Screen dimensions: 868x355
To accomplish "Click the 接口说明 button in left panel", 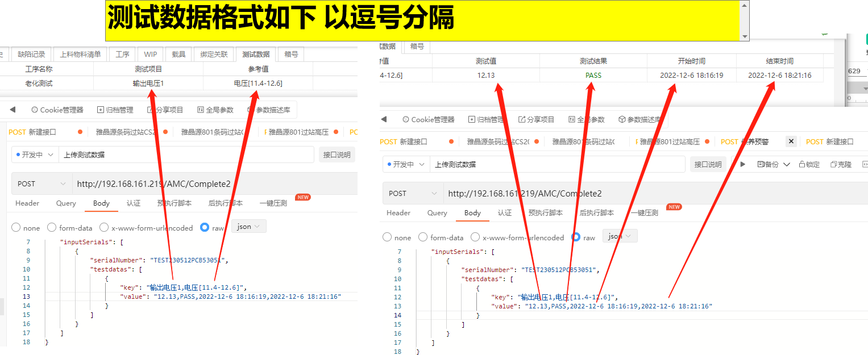I will 337,154.
